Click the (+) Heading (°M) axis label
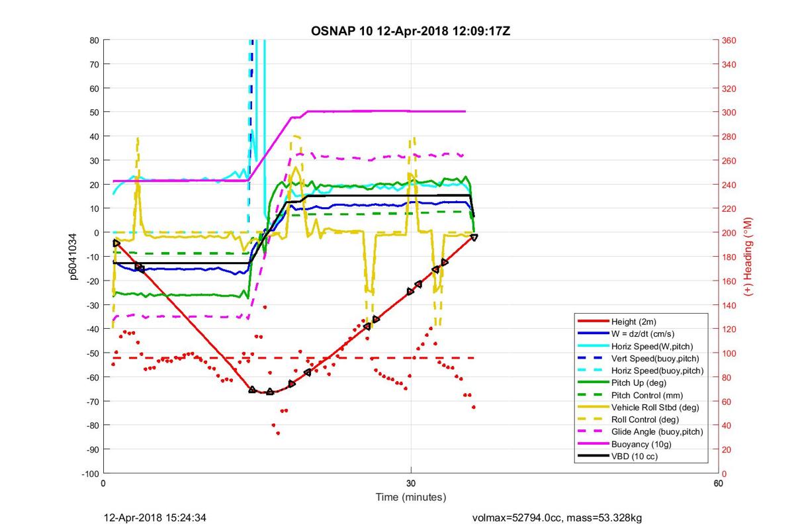This screenshot has width=794, height=532. [x=749, y=257]
